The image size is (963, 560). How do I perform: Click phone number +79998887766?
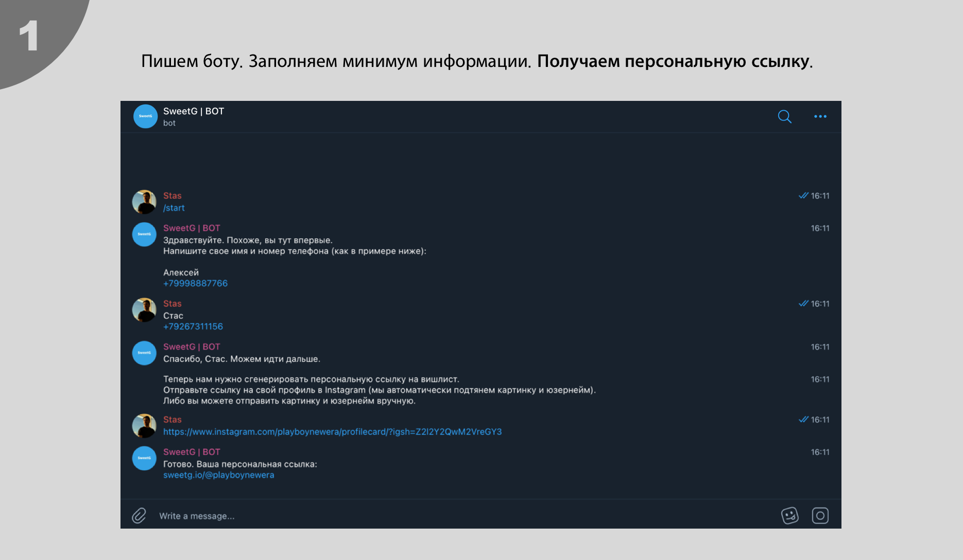pos(196,283)
